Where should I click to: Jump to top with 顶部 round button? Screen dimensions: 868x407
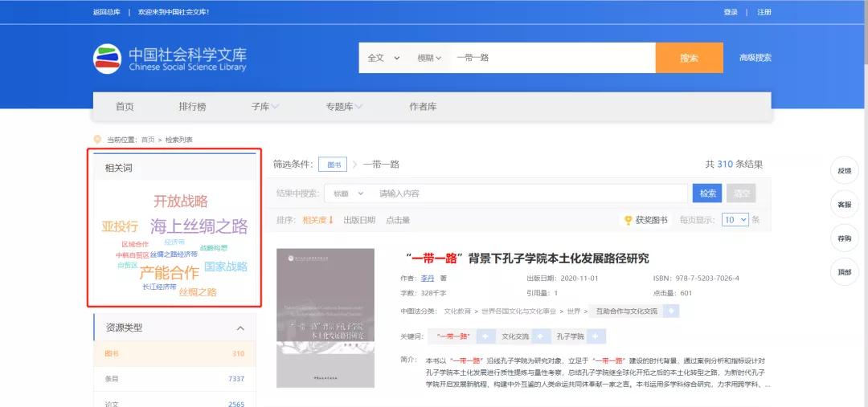click(844, 272)
